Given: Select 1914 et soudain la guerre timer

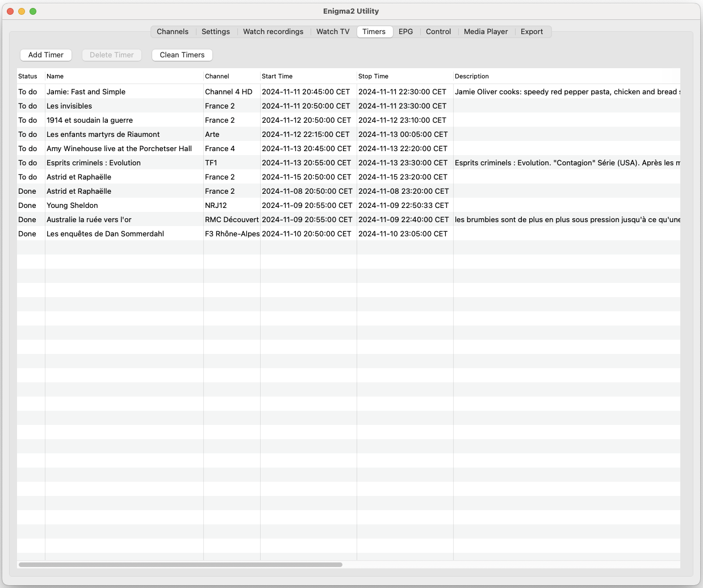Looking at the screenshot, I should click(x=349, y=120).
